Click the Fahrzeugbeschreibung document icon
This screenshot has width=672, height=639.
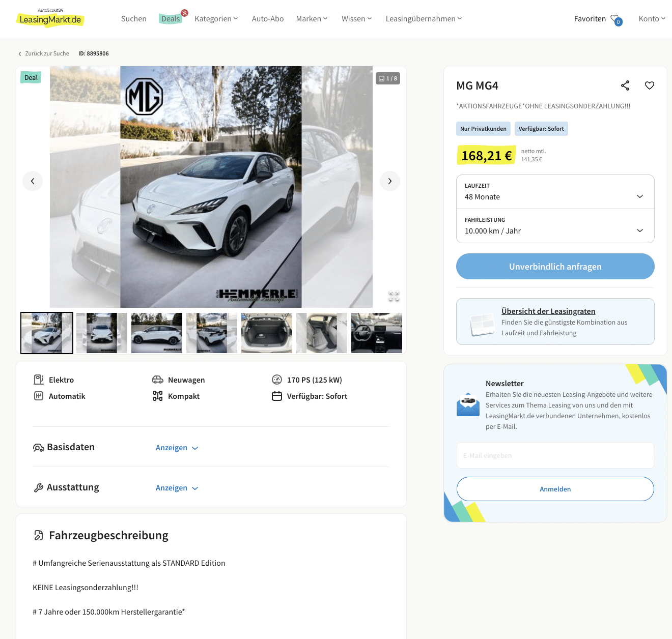pyautogui.click(x=39, y=535)
